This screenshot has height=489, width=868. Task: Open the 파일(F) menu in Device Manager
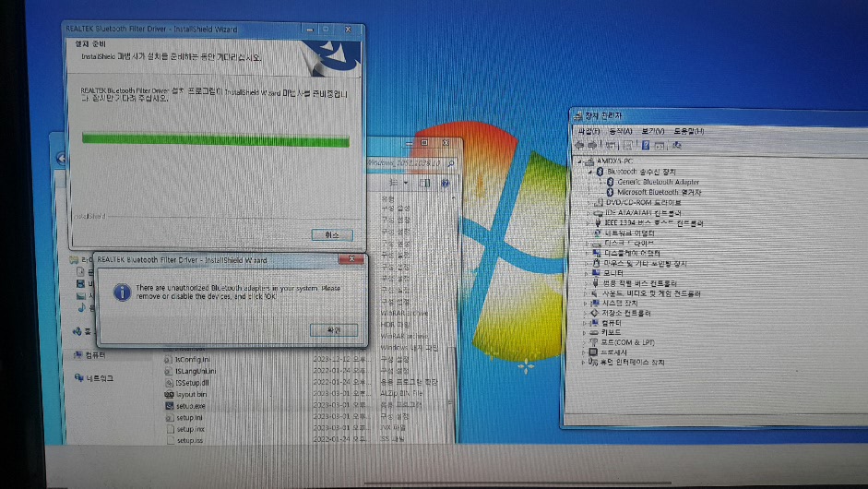click(589, 131)
